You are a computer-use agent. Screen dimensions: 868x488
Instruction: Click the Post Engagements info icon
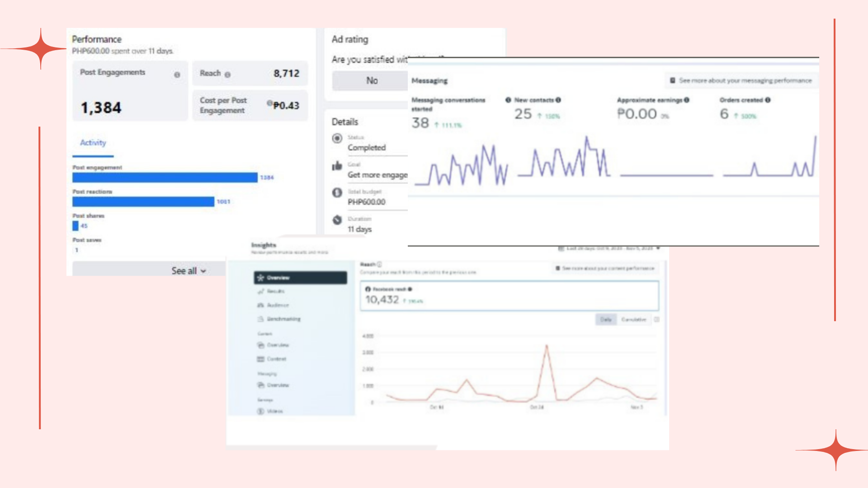177,75
